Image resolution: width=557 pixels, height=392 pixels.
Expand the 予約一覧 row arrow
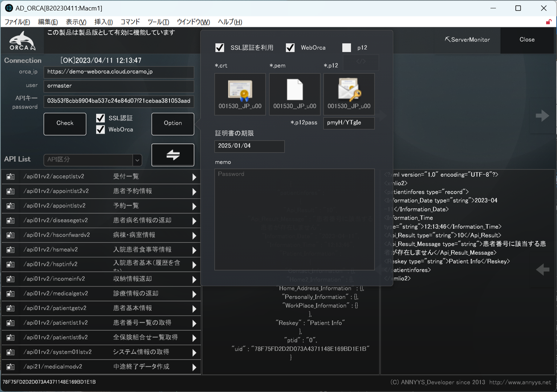click(x=194, y=206)
